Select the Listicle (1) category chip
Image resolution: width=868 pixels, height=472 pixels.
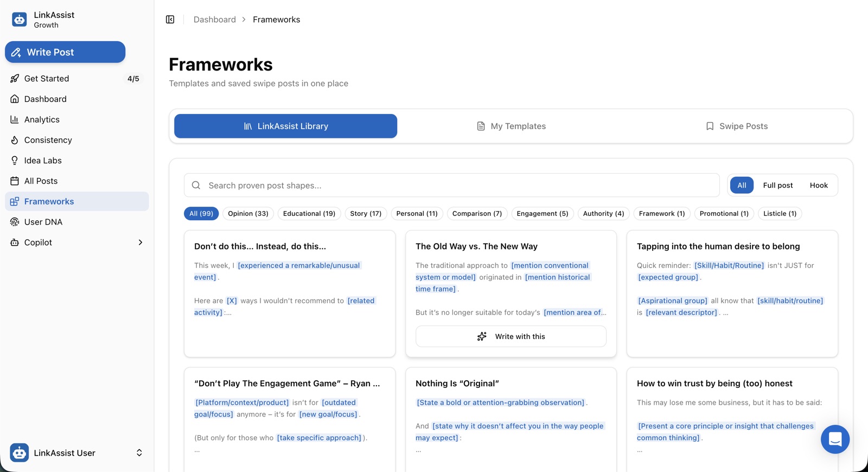(780, 214)
